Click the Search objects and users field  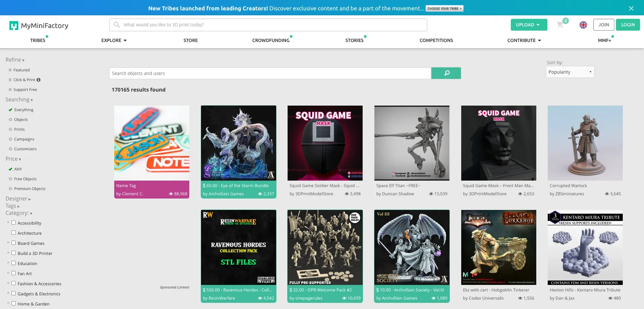(x=270, y=73)
